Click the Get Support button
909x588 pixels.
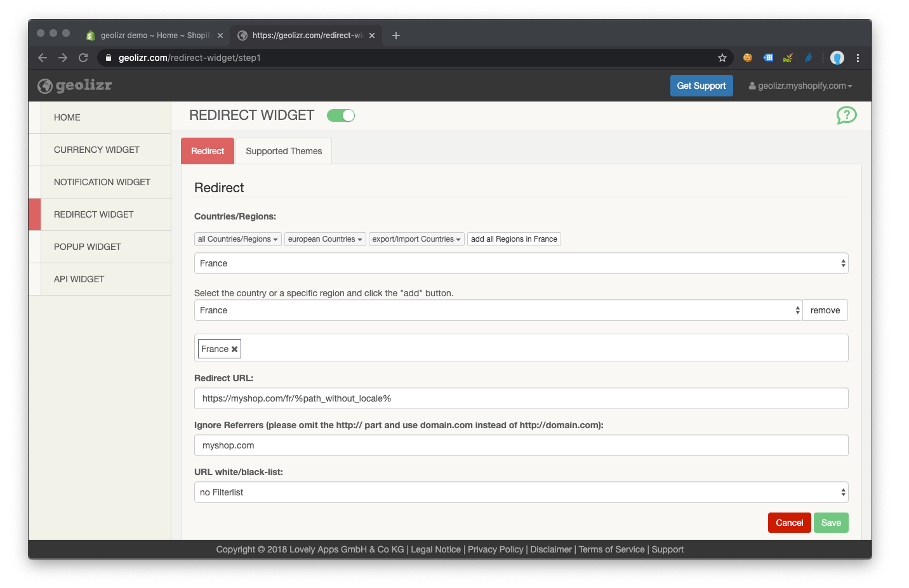(701, 86)
